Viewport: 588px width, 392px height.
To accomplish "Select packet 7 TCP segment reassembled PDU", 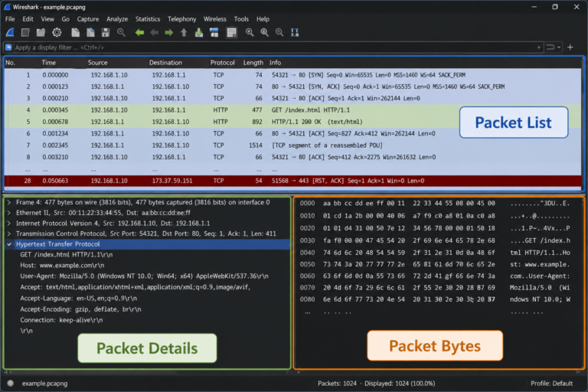I will 292,145.
